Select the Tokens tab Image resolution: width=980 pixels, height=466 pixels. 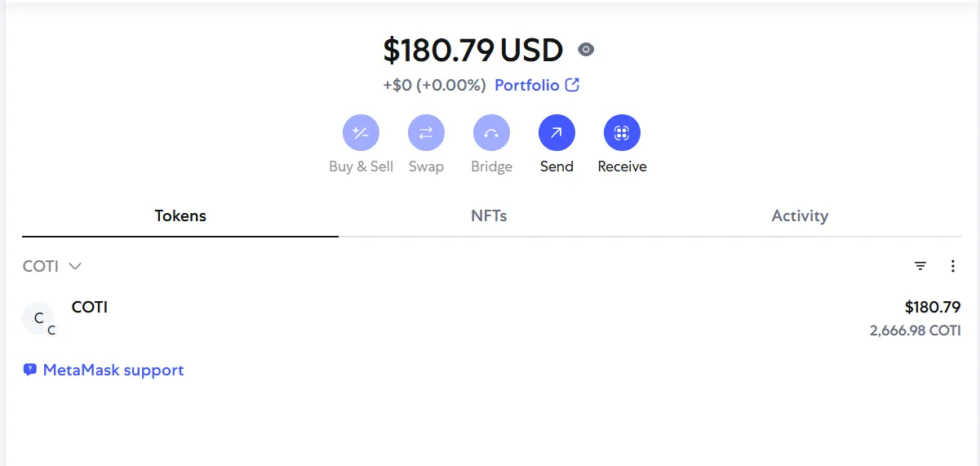click(180, 216)
